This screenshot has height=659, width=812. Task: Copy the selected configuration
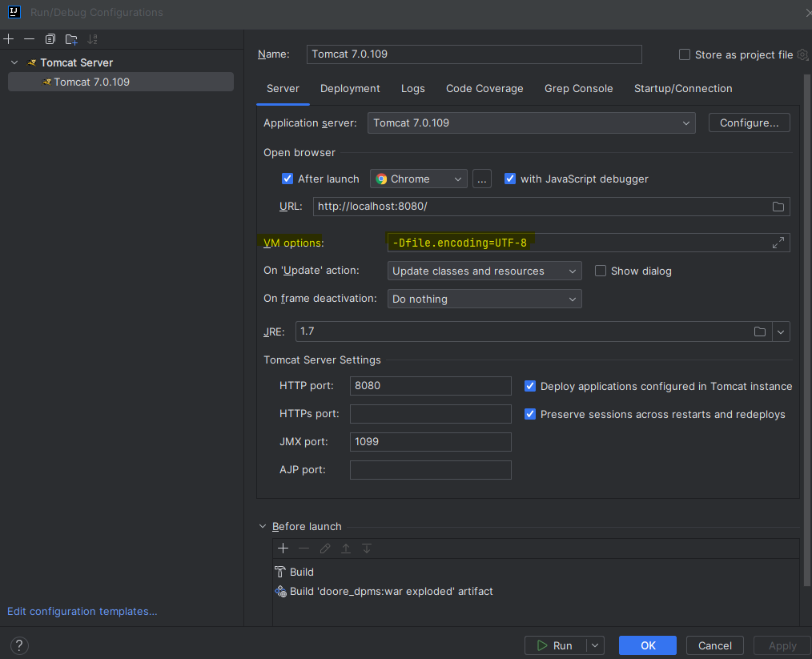(x=50, y=38)
